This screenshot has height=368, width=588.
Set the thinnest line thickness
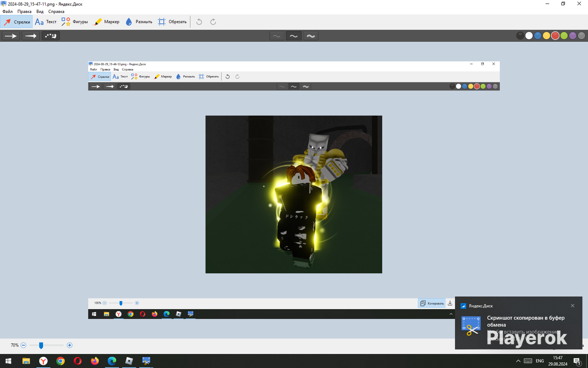pyautogui.click(x=277, y=36)
